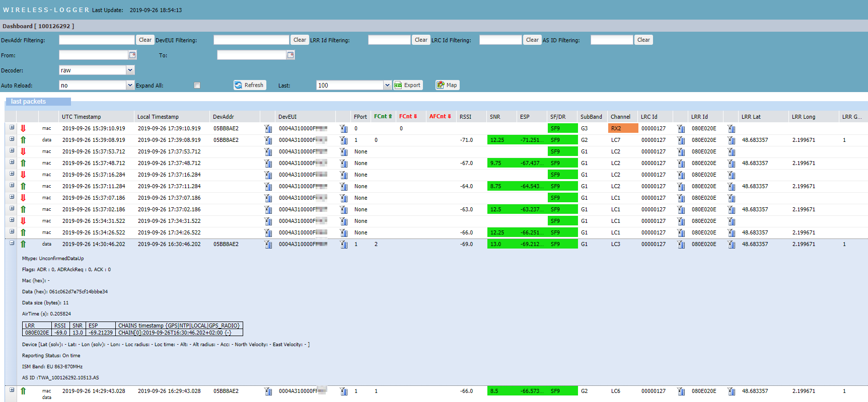Viewport: 868px width, 402px height.
Task: Click green uplink arrow of the 15:37:48.712 packet
Action: click(x=23, y=163)
